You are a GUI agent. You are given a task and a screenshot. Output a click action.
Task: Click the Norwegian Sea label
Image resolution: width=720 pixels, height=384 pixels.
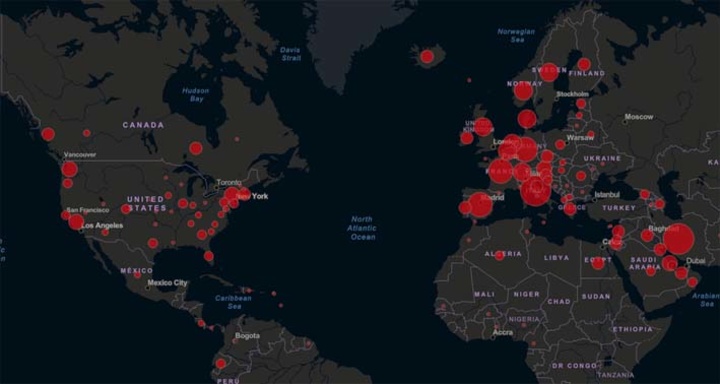click(517, 36)
